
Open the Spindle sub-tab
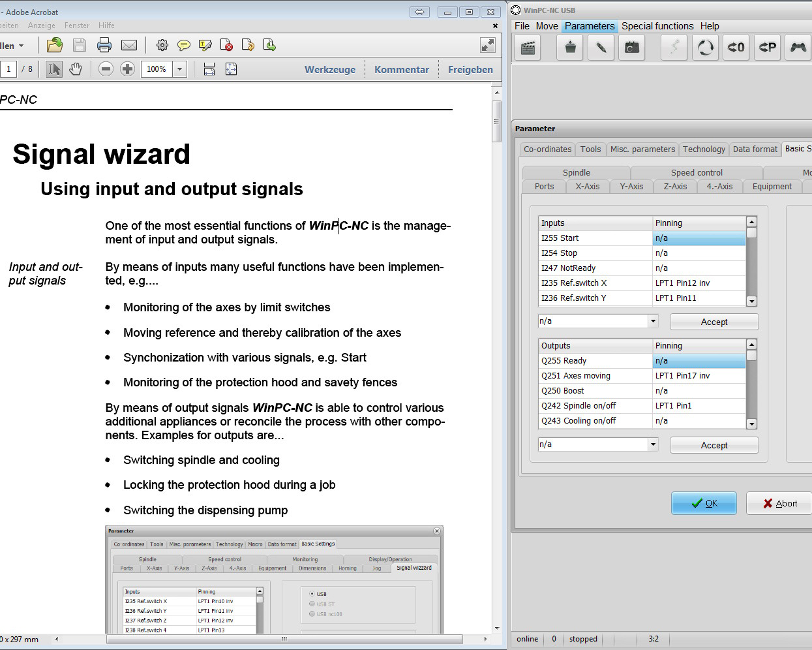[577, 172]
